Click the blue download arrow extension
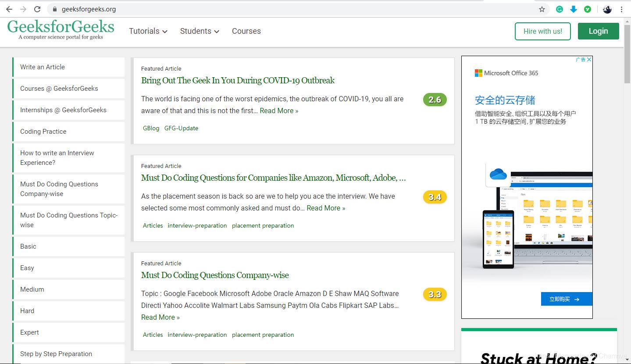The height and width of the screenshot is (364, 631). (573, 9)
